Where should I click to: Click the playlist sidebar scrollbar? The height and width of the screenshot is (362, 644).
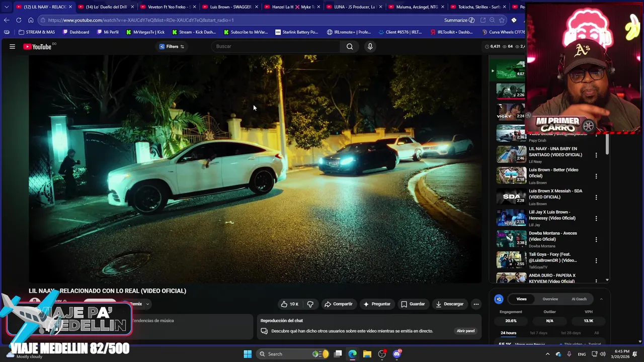[607, 144]
